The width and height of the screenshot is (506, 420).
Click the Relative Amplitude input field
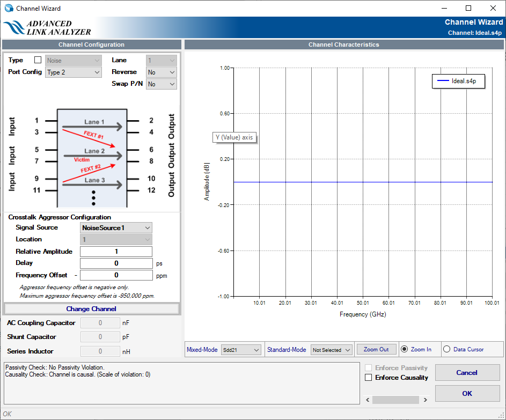(116, 252)
